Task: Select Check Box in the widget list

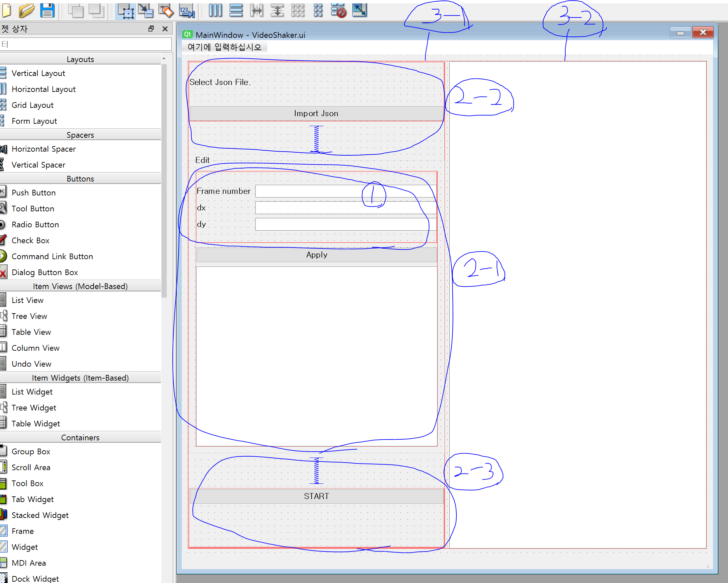Action: click(31, 240)
